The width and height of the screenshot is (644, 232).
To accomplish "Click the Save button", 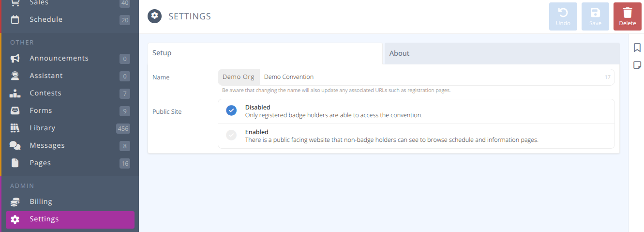I will click(x=595, y=16).
